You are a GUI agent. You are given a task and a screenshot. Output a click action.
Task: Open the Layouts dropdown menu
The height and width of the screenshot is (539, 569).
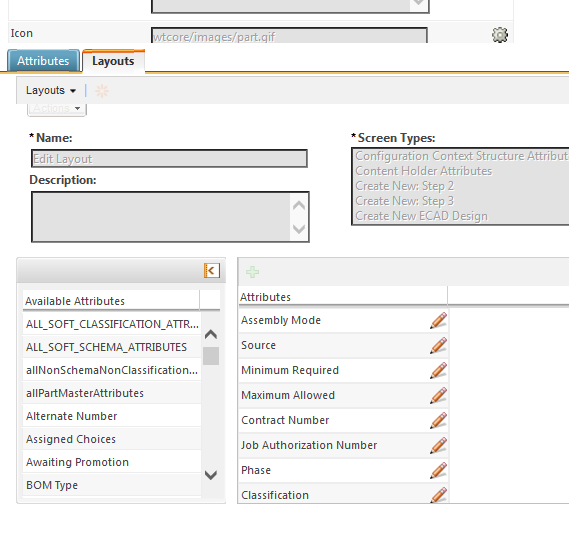[51, 90]
